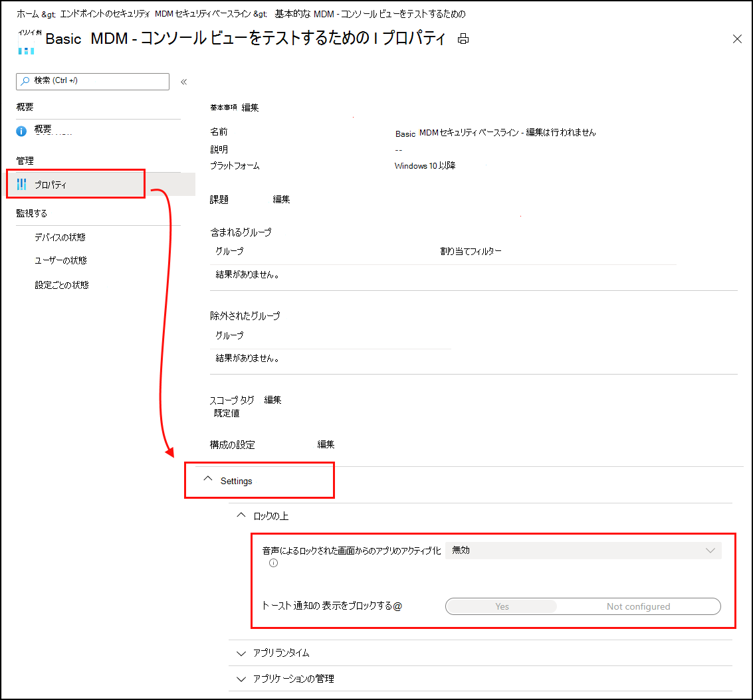Click 編集 link next to 課題
The width and height of the screenshot is (753, 700).
pos(281,200)
